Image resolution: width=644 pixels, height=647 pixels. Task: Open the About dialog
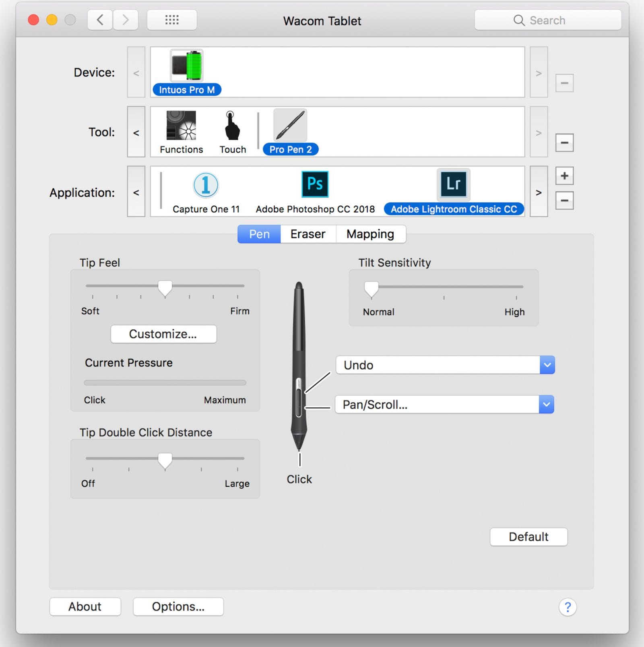(x=85, y=607)
